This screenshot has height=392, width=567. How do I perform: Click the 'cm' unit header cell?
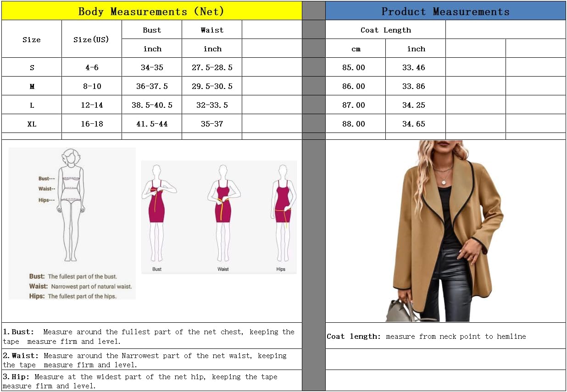tap(356, 49)
